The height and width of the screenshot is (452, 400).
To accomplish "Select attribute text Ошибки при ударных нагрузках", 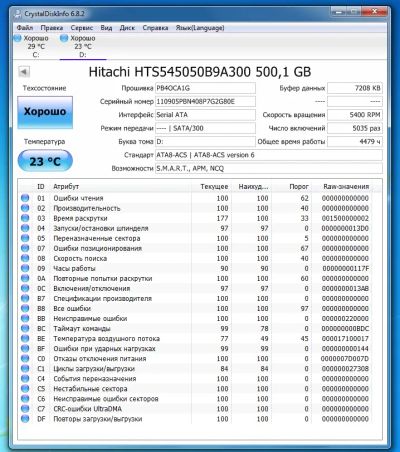I will (104, 349).
